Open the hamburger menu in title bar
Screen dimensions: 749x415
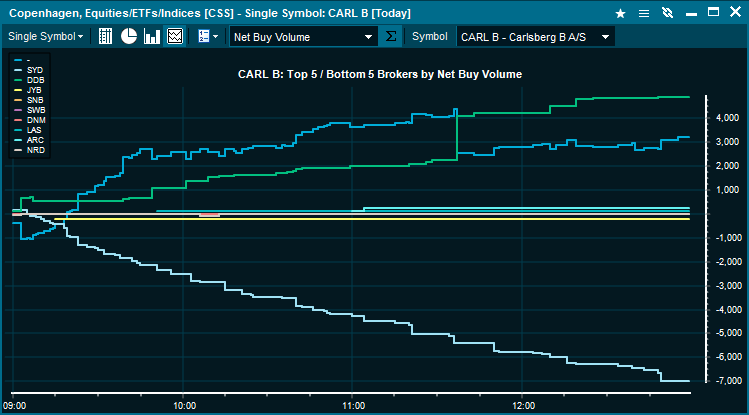[x=643, y=12]
